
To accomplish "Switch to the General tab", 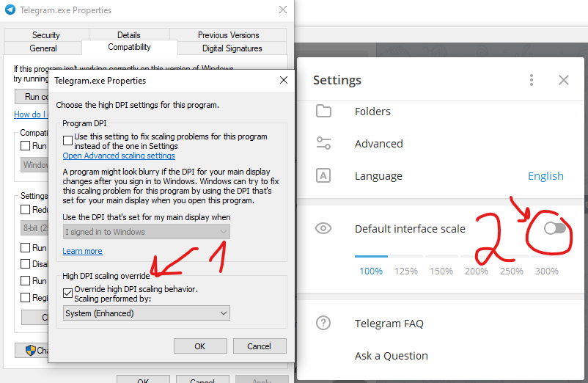I will click(x=43, y=48).
